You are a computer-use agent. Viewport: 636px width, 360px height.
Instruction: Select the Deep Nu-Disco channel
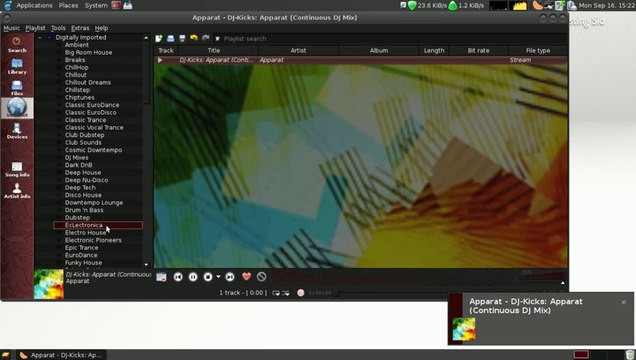pyautogui.click(x=86, y=180)
